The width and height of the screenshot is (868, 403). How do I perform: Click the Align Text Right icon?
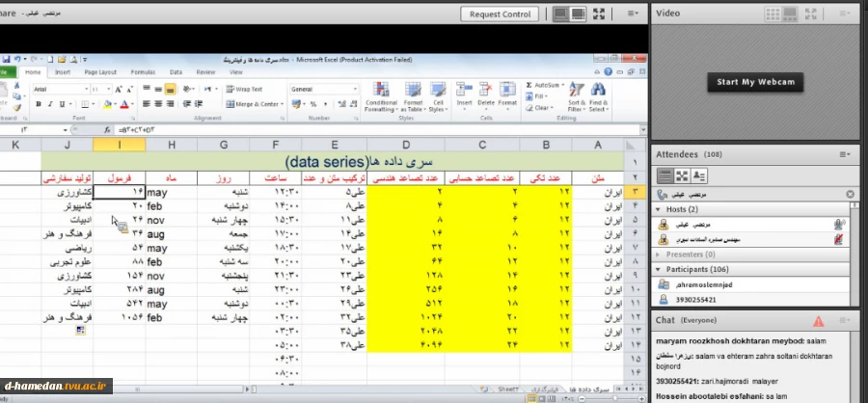(x=170, y=104)
